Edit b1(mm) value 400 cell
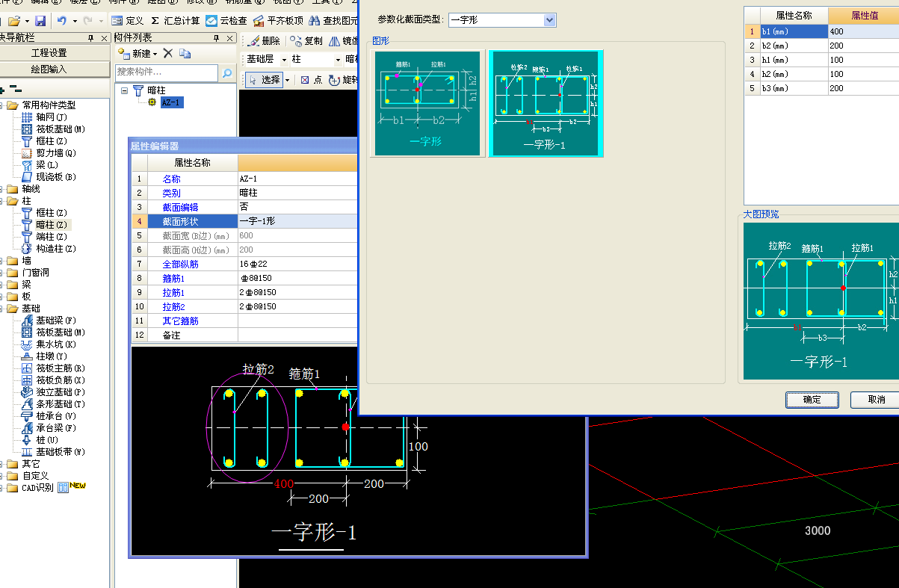Image resolution: width=899 pixels, height=588 pixels. (x=863, y=31)
